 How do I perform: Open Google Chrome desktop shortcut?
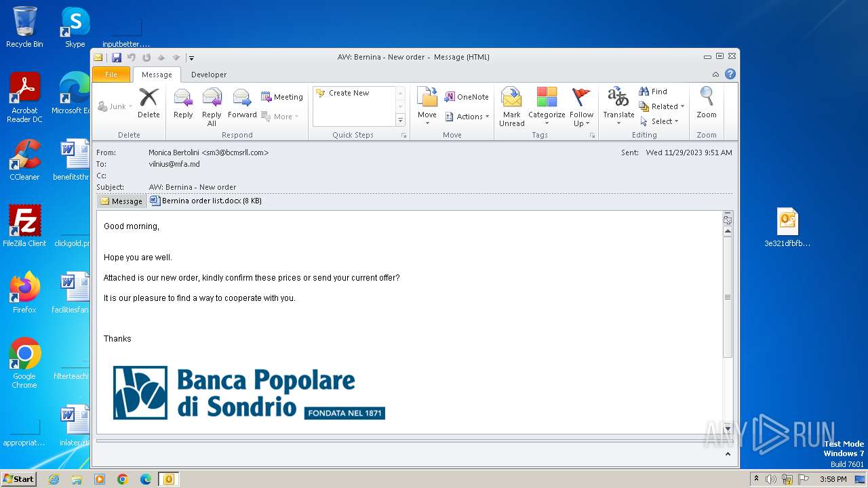pyautogui.click(x=24, y=363)
